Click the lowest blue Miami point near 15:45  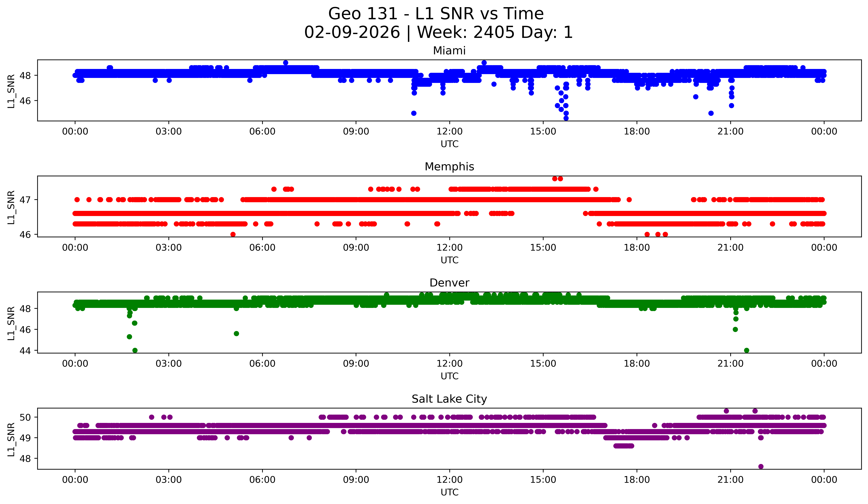pyautogui.click(x=566, y=118)
